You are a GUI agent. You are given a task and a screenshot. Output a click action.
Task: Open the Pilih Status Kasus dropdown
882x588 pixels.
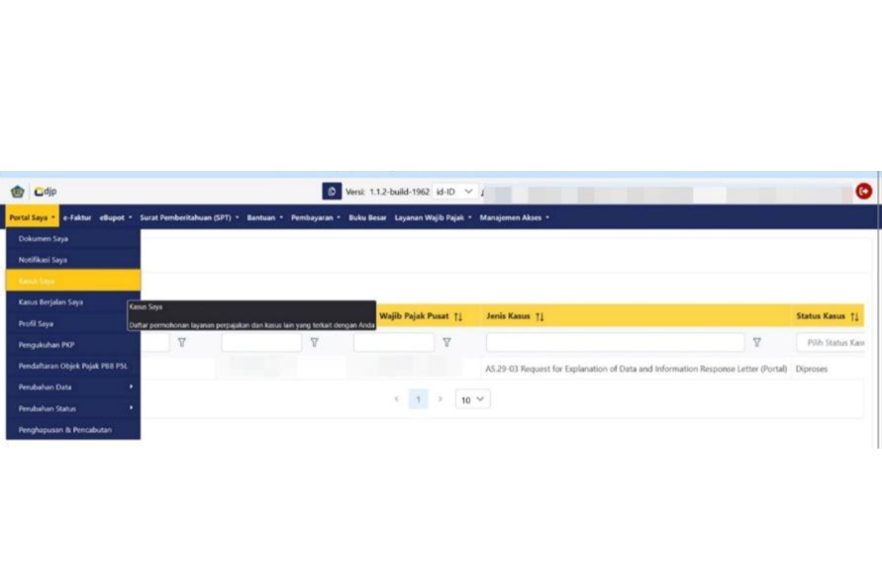[x=831, y=342]
